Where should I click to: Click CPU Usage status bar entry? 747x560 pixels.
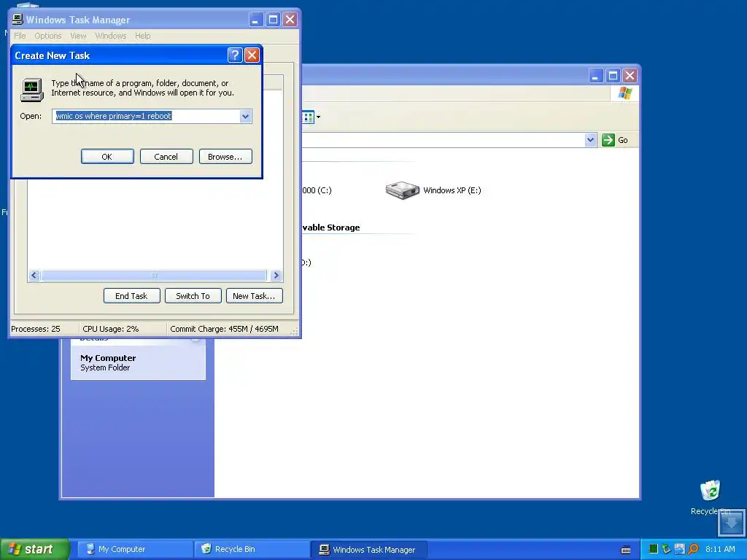point(111,329)
